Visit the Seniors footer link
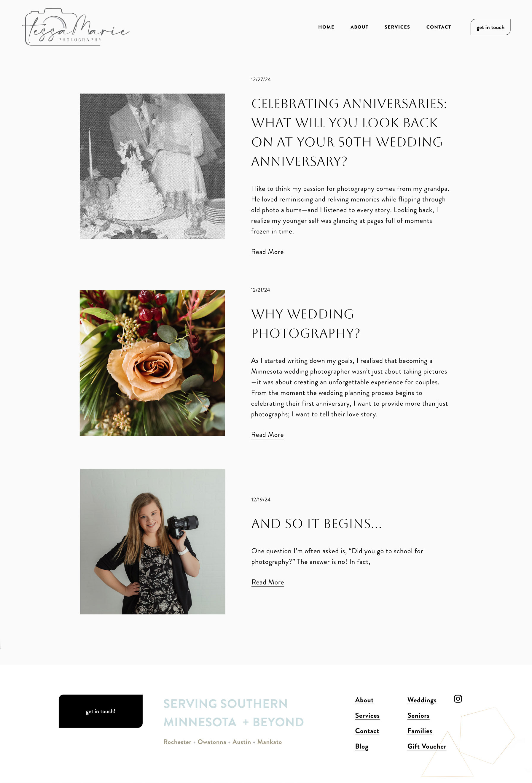 tap(418, 716)
